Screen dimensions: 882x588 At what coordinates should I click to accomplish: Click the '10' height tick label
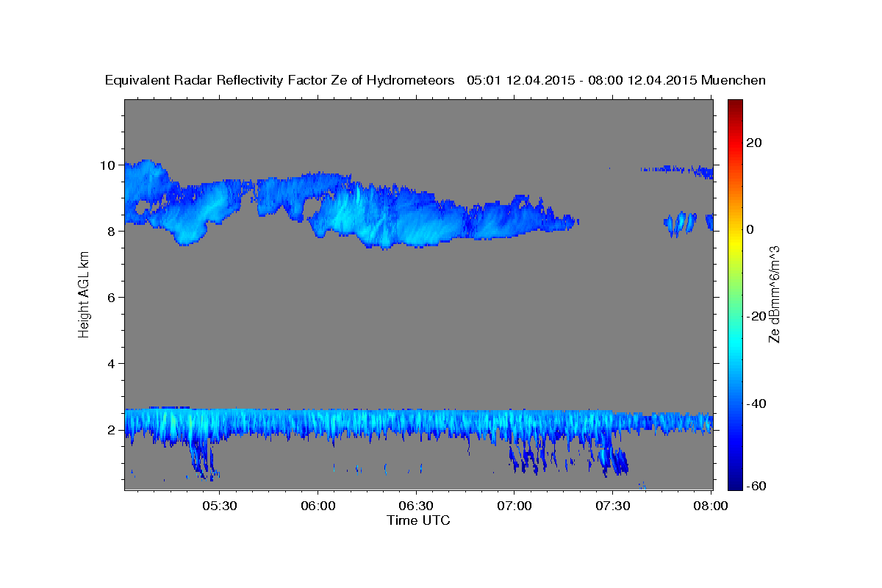[107, 165]
